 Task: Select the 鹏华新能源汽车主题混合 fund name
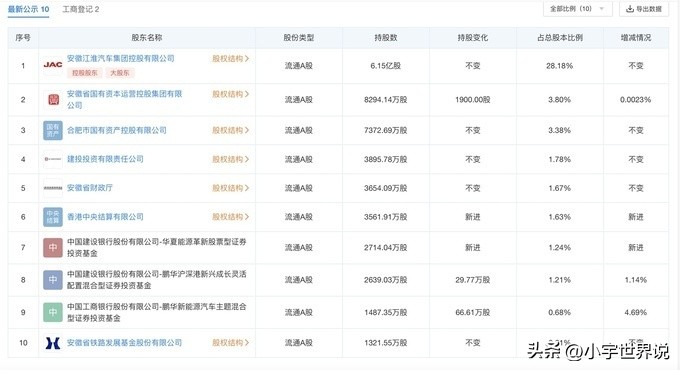[x=157, y=312]
